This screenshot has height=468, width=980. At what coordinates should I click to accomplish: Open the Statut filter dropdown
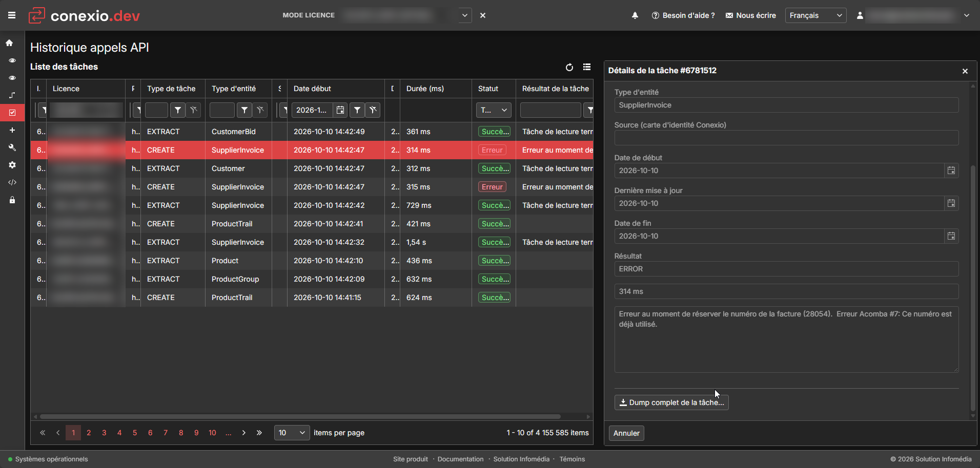(494, 110)
